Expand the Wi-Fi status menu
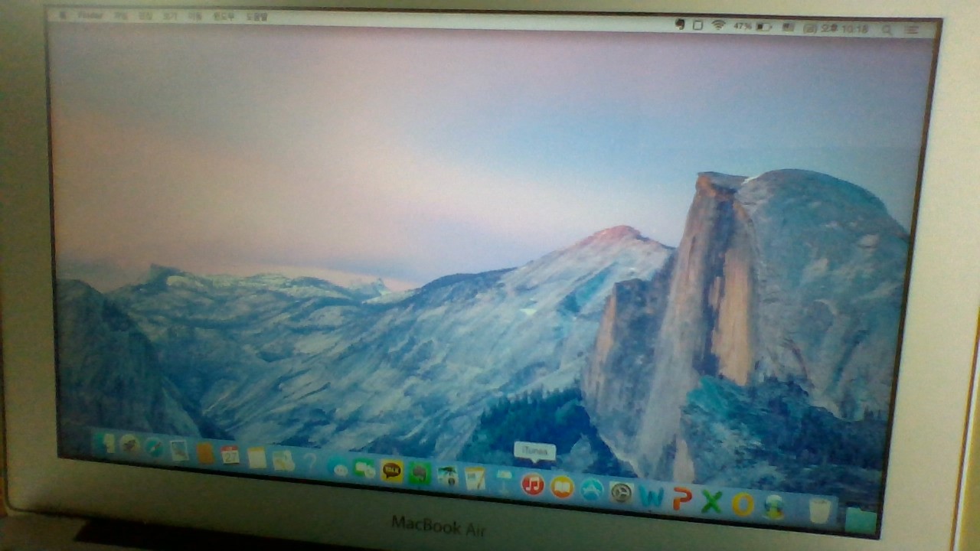The image size is (980, 551). tap(718, 25)
